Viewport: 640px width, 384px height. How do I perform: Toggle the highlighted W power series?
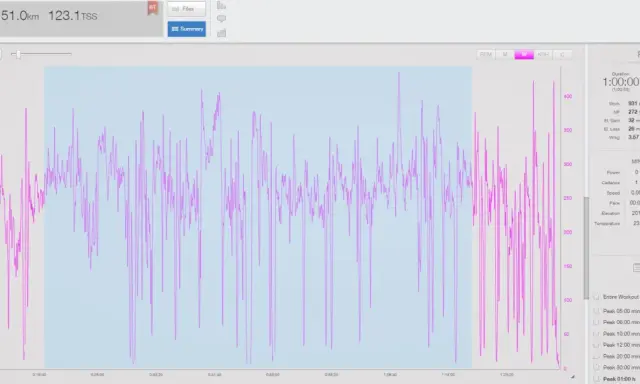click(524, 54)
